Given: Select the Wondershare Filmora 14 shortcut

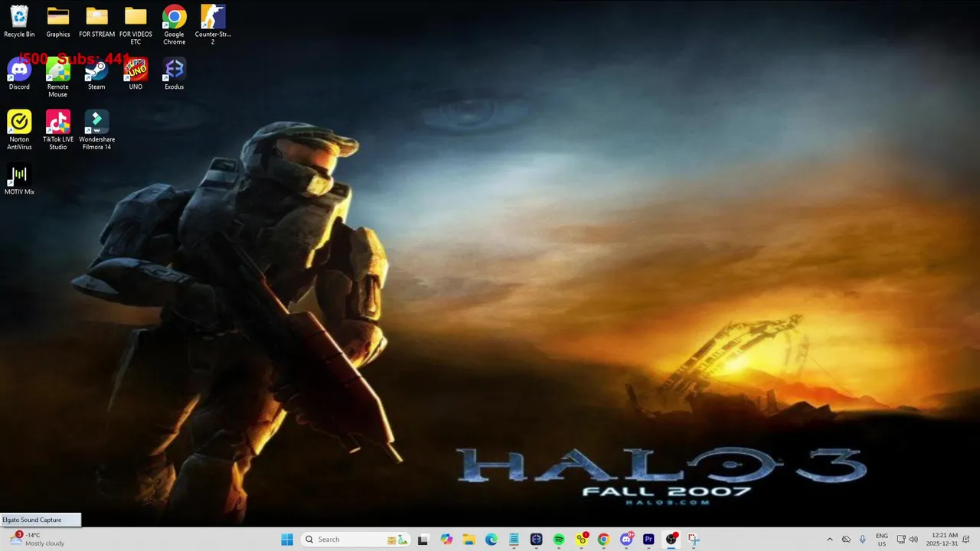Looking at the screenshot, I should (x=96, y=130).
